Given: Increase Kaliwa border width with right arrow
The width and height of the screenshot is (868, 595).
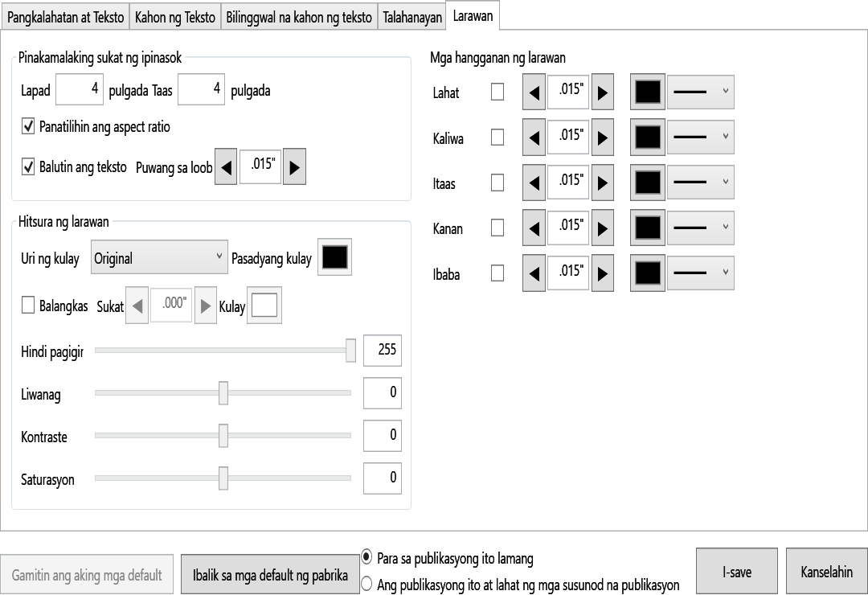Looking at the screenshot, I should click(x=603, y=137).
